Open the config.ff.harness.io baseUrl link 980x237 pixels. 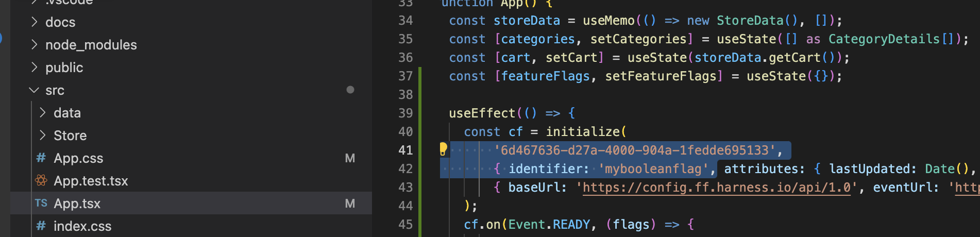point(716,188)
